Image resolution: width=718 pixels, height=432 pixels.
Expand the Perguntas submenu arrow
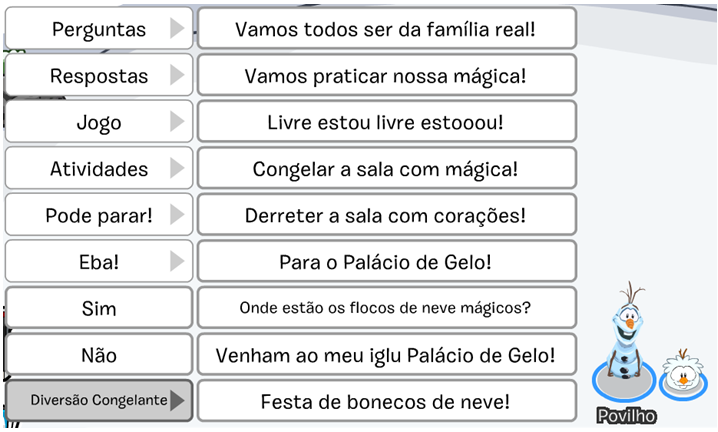click(x=177, y=28)
